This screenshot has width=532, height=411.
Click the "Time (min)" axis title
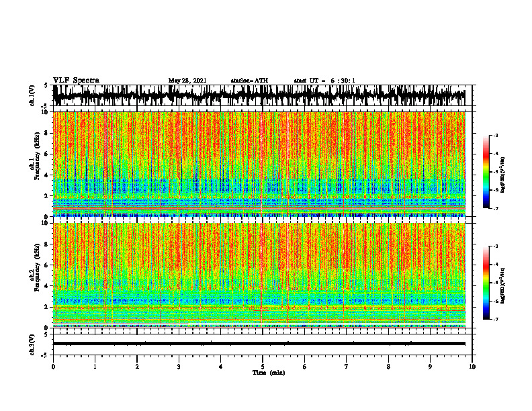coord(269,373)
